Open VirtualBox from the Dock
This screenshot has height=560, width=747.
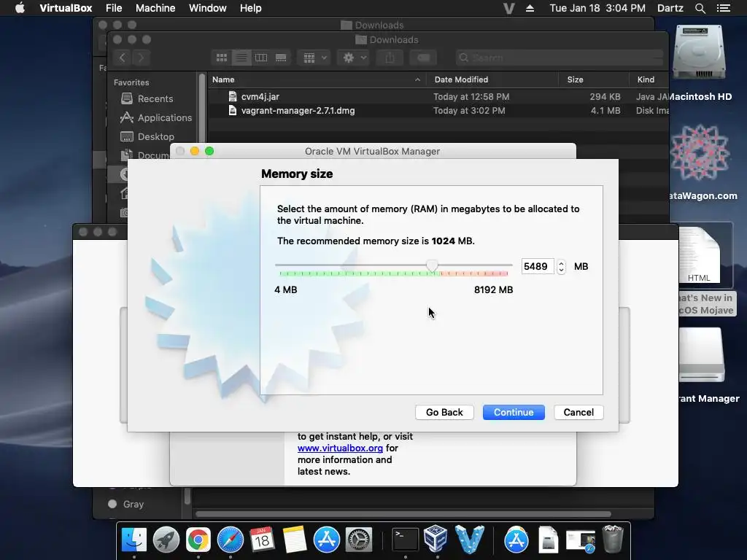pyautogui.click(x=436, y=539)
